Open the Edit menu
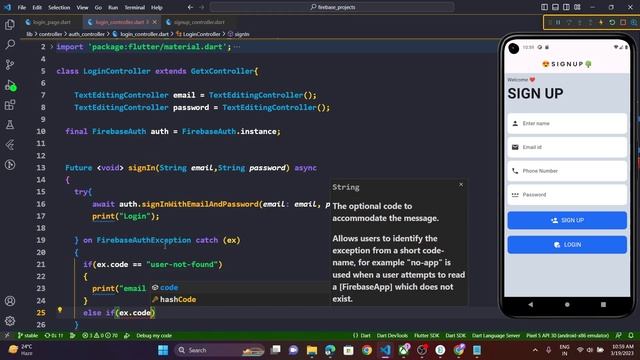640x360 pixels. point(37,7)
